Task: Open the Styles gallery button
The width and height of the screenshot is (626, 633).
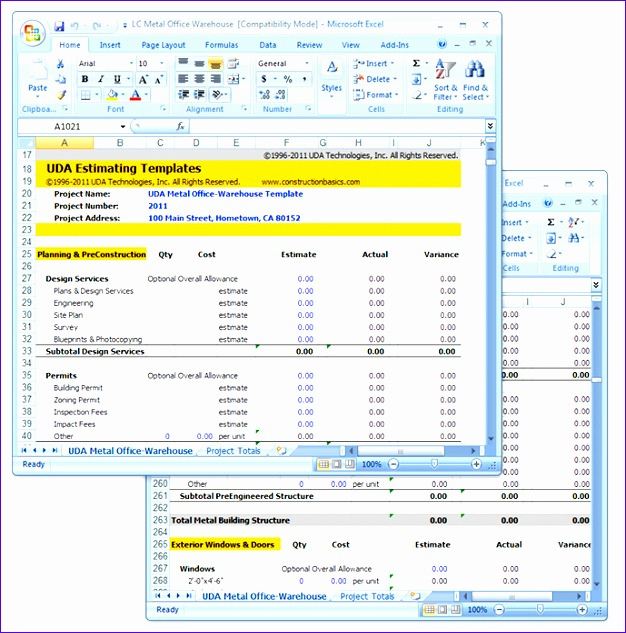Action: tap(332, 80)
